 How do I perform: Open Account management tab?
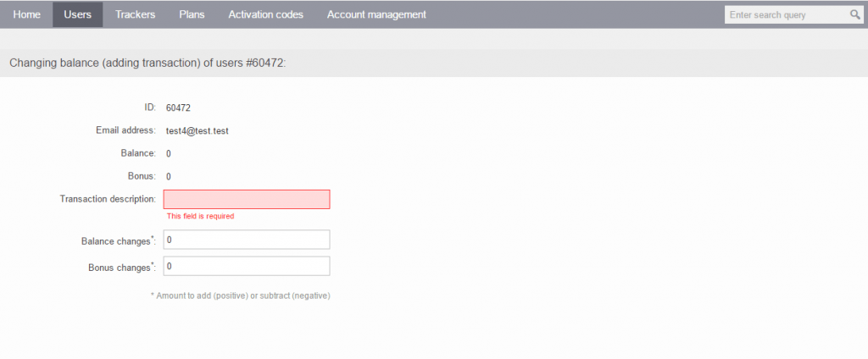[376, 15]
